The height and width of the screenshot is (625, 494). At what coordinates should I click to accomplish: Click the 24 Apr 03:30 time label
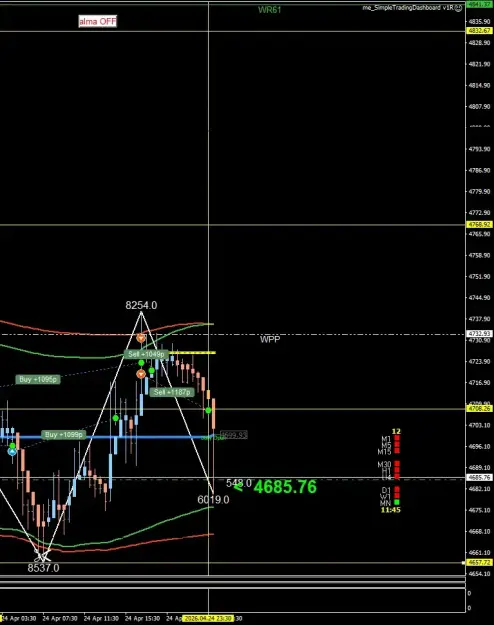[x=19, y=619]
